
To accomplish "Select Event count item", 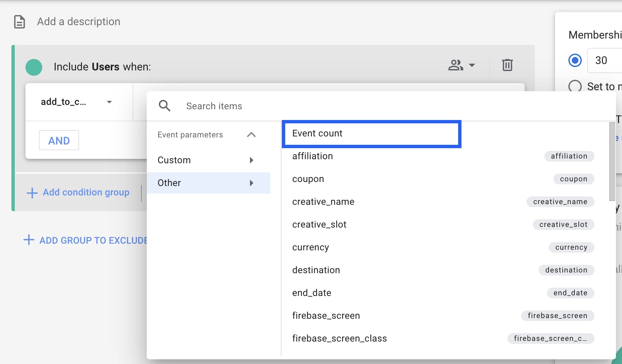I will pos(371,134).
